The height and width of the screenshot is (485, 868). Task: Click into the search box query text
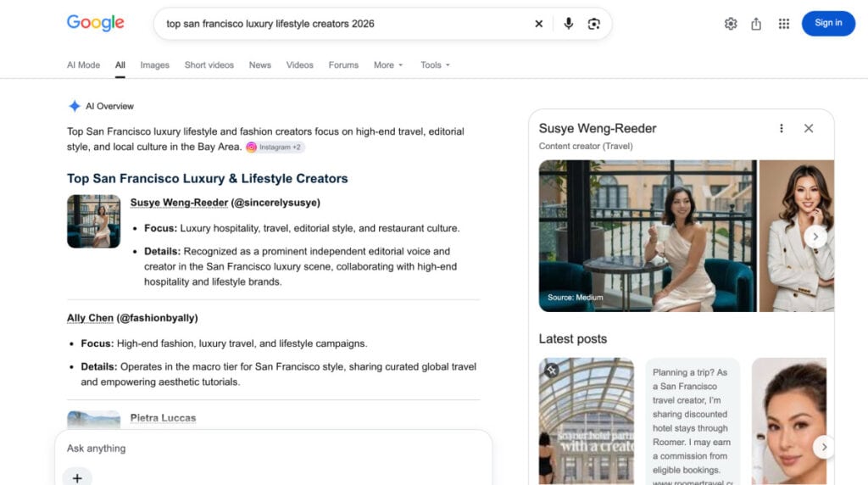(x=270, y=24)
